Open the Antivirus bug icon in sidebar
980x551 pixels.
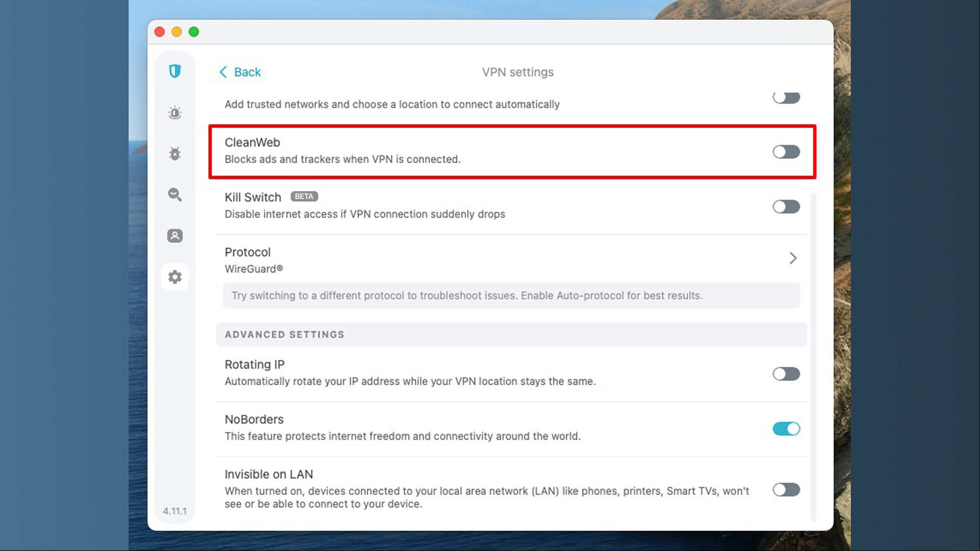click(175, 154)
